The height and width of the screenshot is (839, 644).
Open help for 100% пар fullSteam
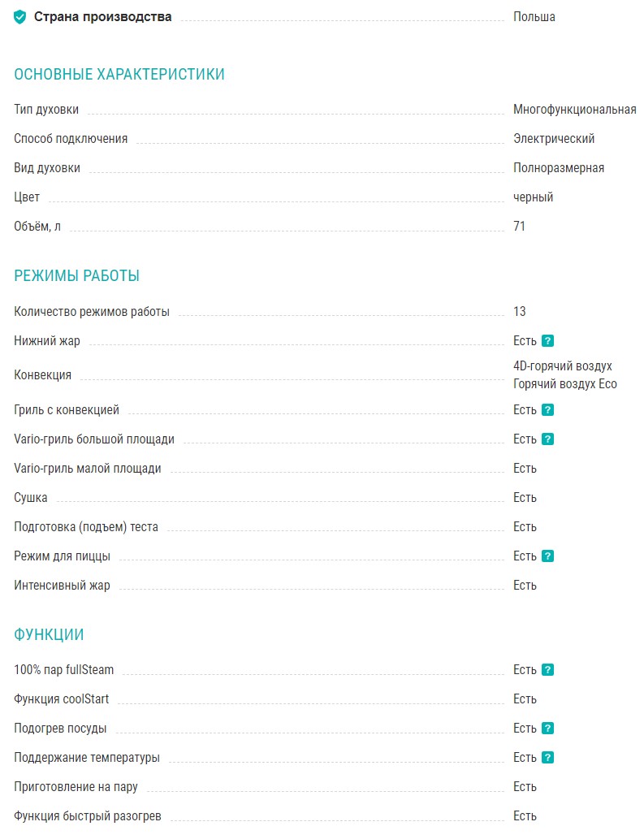click(548, 670)
